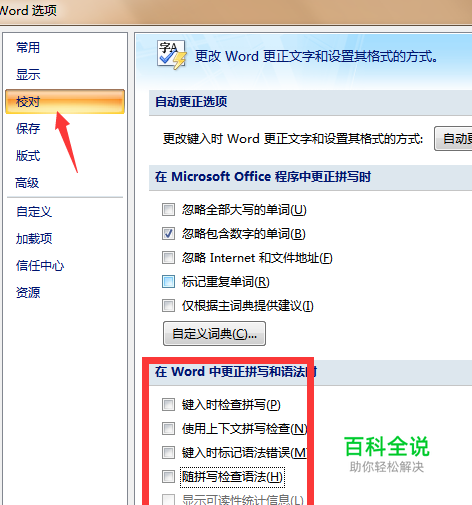
Task: Click the 自动更正选项 section heading
Action: 191,101
